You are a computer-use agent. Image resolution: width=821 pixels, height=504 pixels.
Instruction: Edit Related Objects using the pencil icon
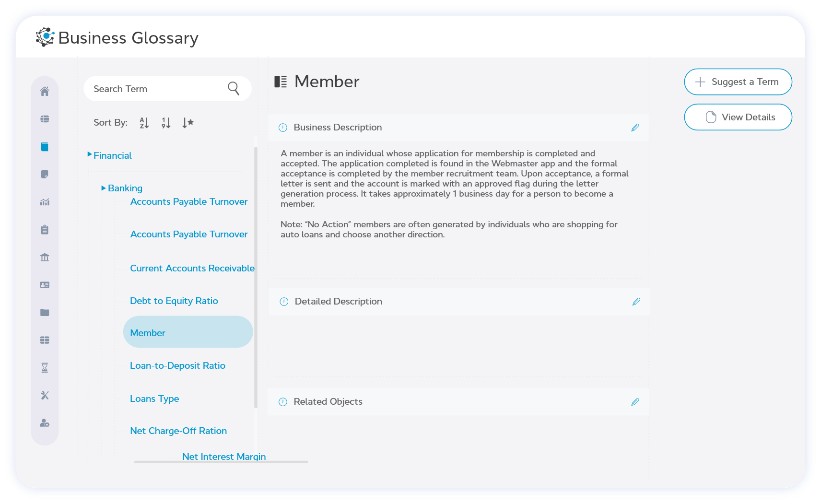tap(635, 402)
